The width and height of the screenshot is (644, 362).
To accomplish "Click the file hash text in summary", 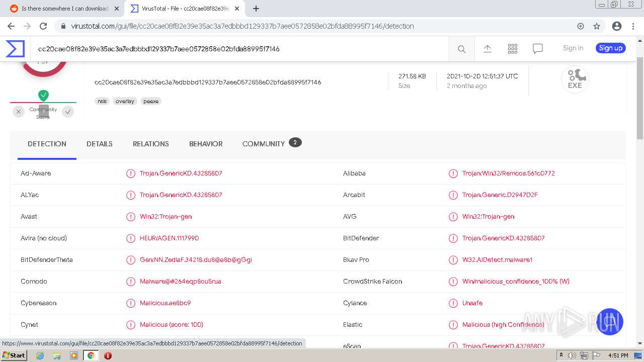I will point(208,82).
